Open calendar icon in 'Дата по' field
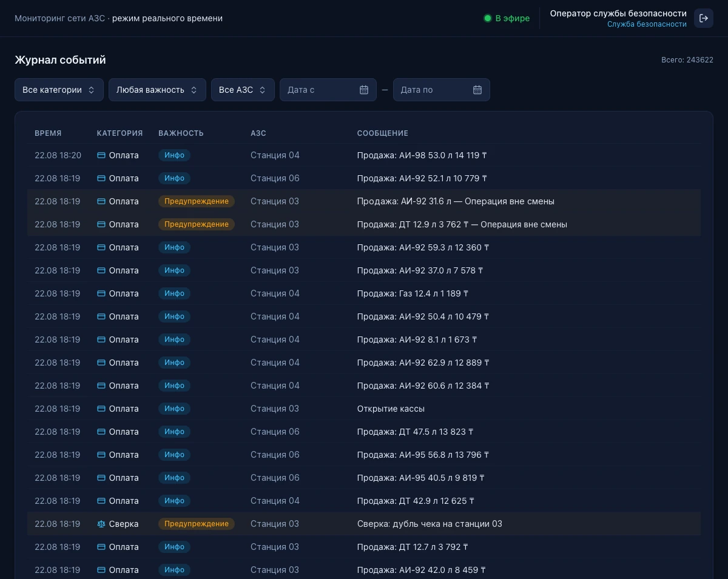The image size is (728, 579). point(477,90)
